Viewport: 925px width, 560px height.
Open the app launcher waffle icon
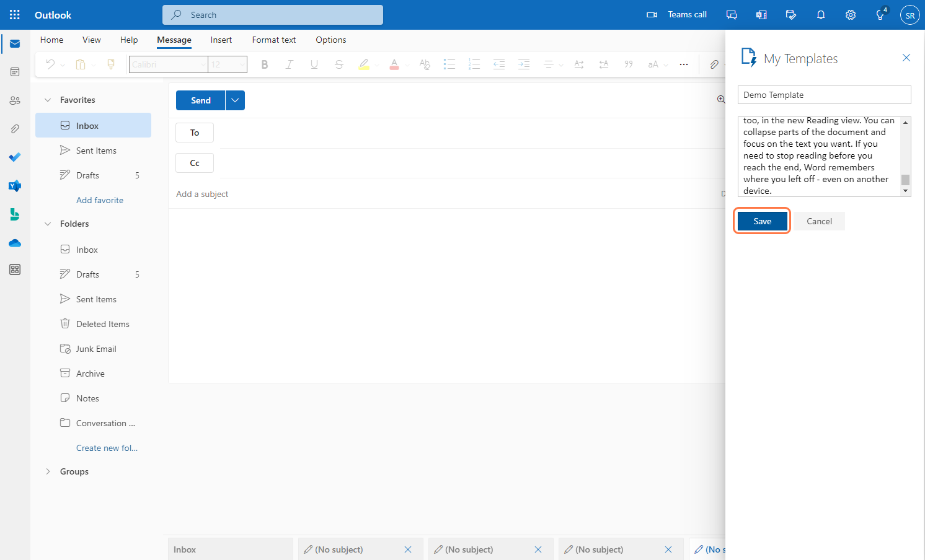[15, 15]
